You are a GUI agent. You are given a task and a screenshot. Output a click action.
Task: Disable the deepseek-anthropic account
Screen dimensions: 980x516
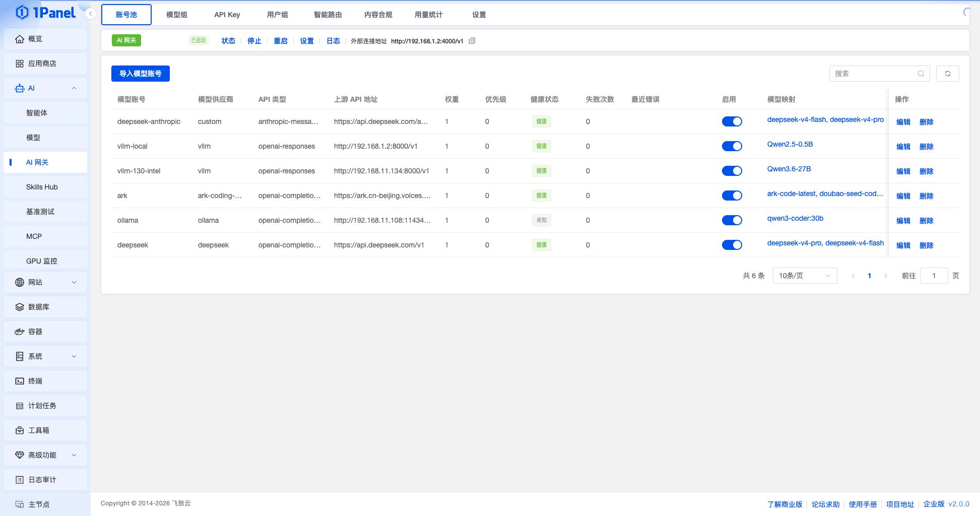[x=732, y=121]
